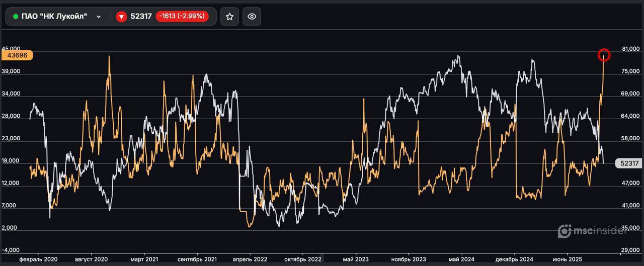The width and height of the screenshot is (644, 266).
Task: Click the red down-arrow price icon
Action: 121,17
